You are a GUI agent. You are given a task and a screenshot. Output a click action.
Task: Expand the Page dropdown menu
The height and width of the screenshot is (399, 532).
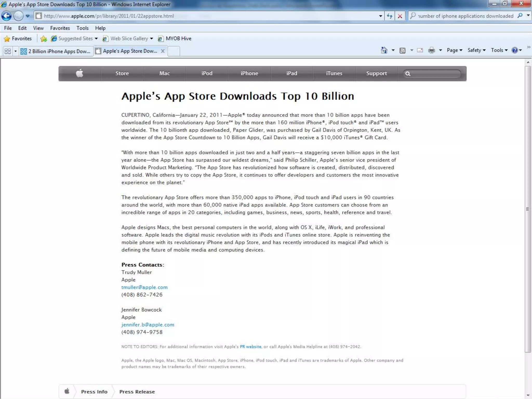pyautogui.click(x=454, y=50)
